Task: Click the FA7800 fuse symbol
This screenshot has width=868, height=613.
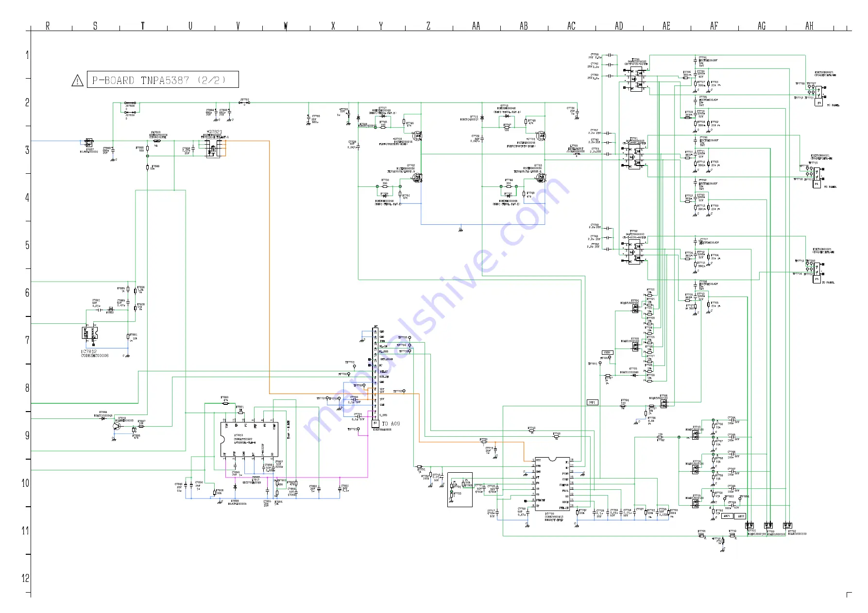Action: [157, 141]
